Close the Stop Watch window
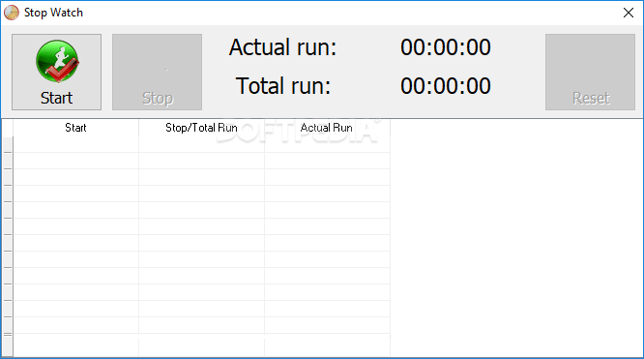 click(x=629, y=13)
